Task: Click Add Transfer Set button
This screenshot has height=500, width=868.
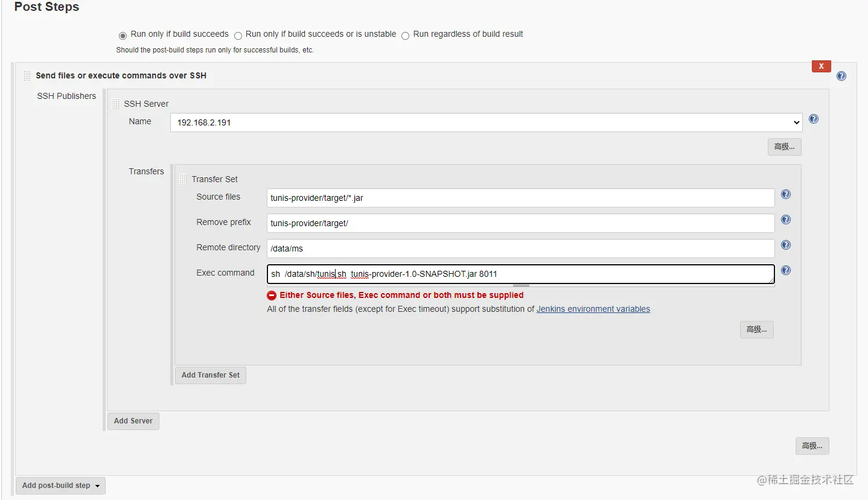Action: click(x=210, y=375)
